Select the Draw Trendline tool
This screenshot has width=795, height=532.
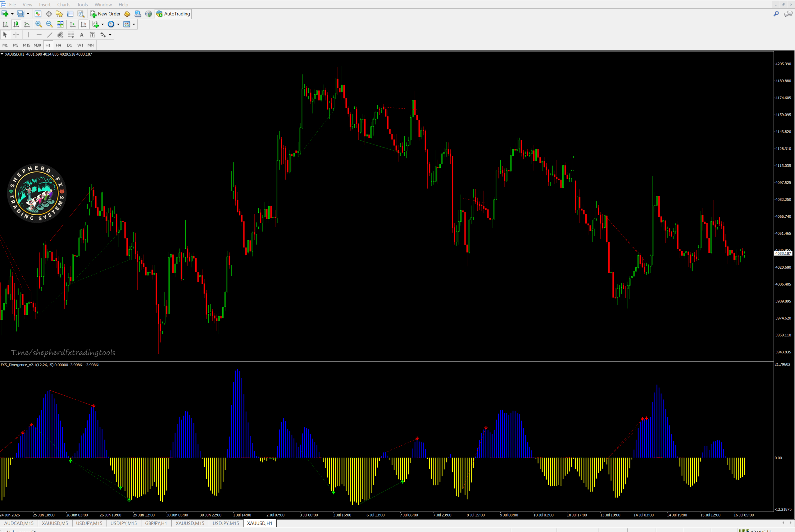pyautogui.click(x=49, y=34)
